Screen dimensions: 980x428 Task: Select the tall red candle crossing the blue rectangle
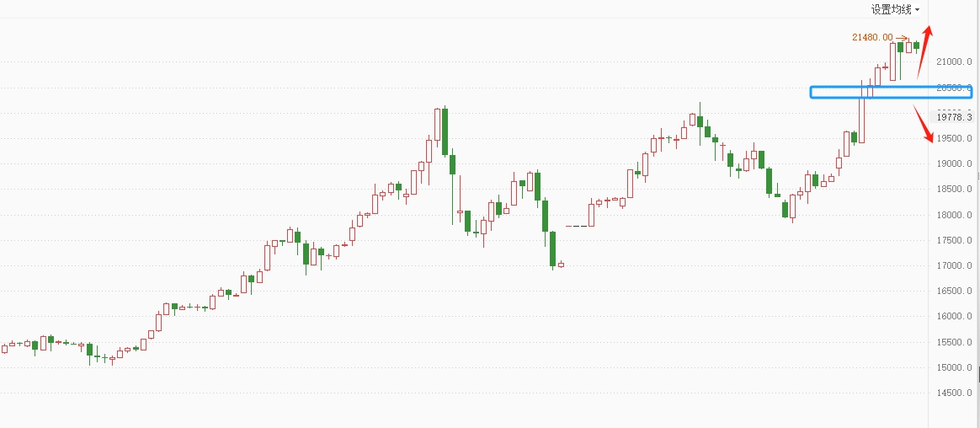click(862, 118)
